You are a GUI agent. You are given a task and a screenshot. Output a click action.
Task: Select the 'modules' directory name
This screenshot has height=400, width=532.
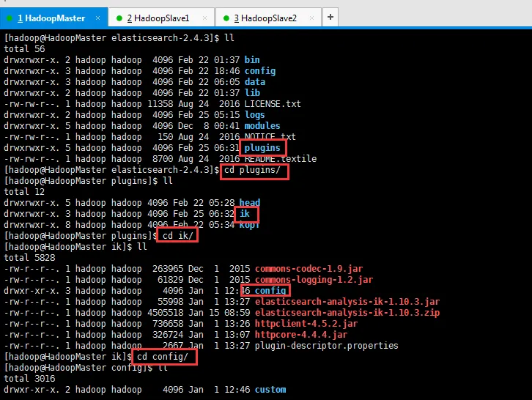[x=262, y=126]
